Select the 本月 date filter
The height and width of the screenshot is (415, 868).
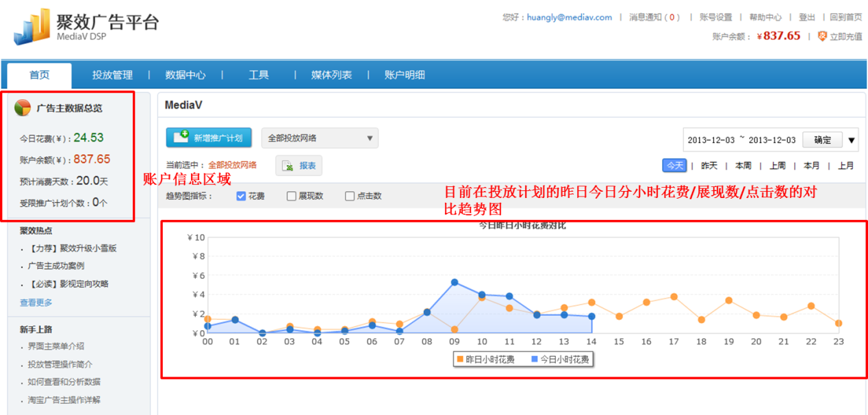tap(812, 165)
